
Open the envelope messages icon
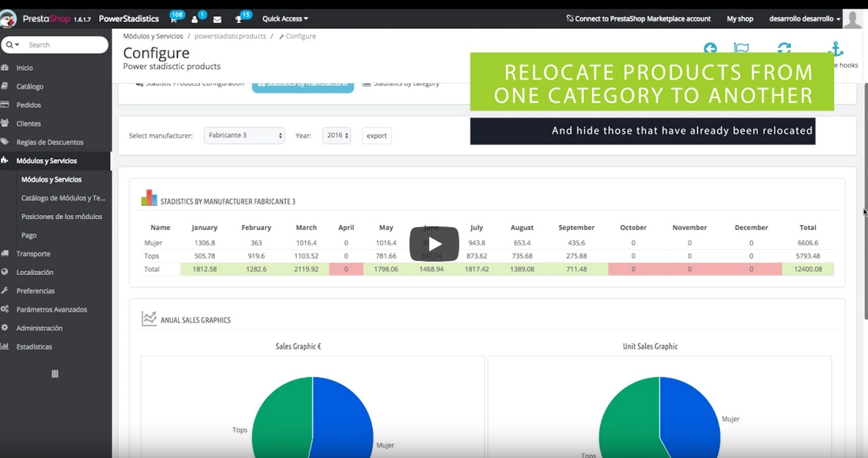pos(217,19)
